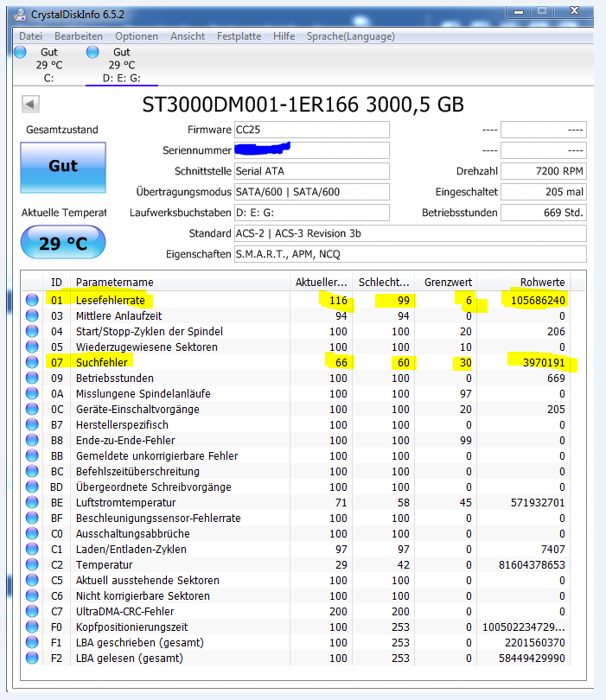
Task: Click the Drehzahl field 7200 RPM
Action: [x=544, y=171]
